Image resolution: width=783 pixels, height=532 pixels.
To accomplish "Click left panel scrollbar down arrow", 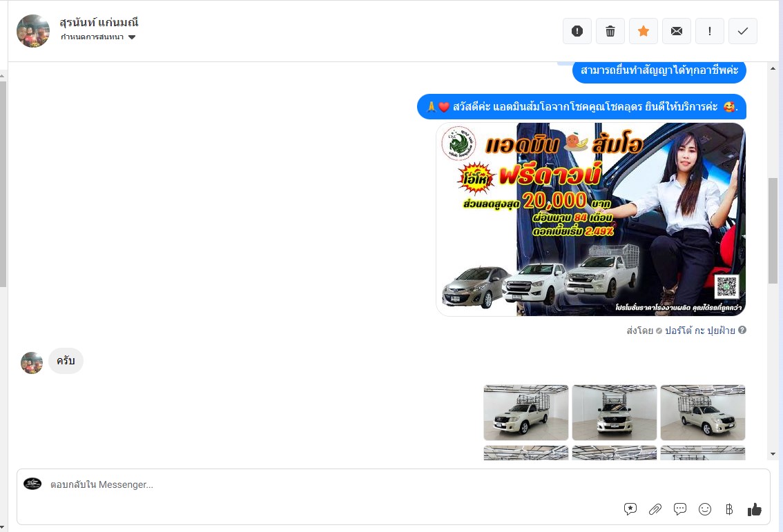I will tap(3, 526).
